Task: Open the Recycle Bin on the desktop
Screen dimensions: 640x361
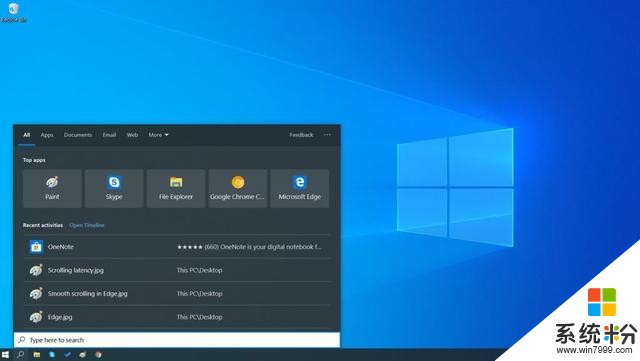Action: [13, 12]
